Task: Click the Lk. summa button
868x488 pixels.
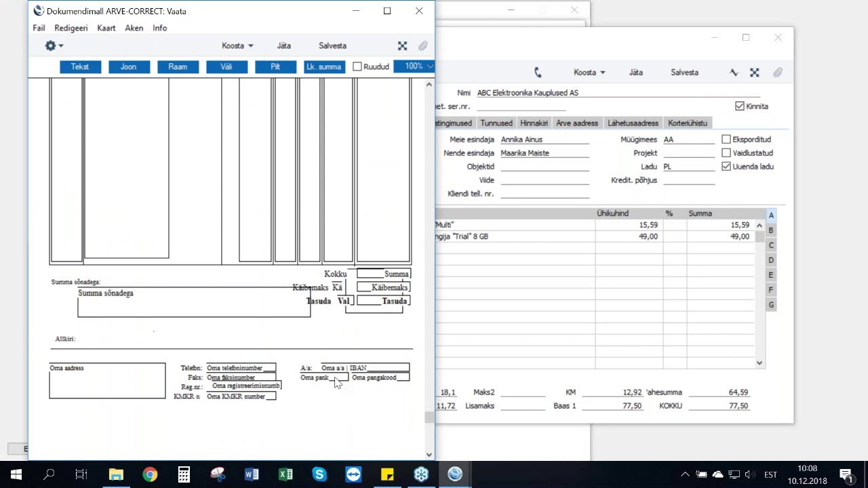Action: [x=324, y=66]
